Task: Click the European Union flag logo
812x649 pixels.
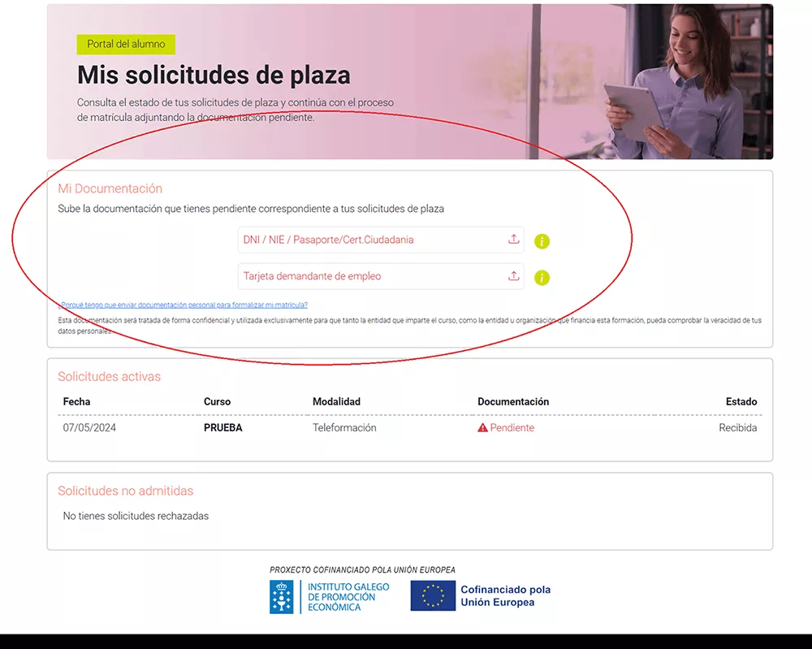Action: (x=433, y=595)
